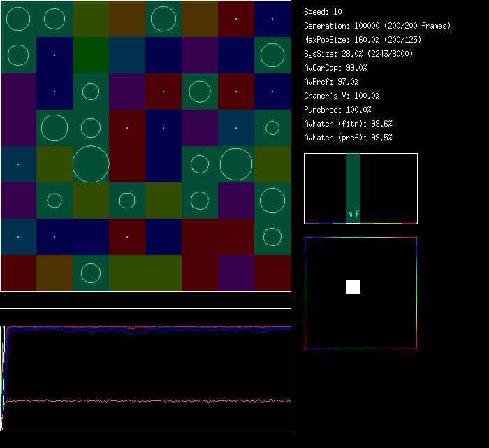This screenshot has height=448, width=489.
Task: Click the circle in the second row's first cell
Action: pos(18,55)
